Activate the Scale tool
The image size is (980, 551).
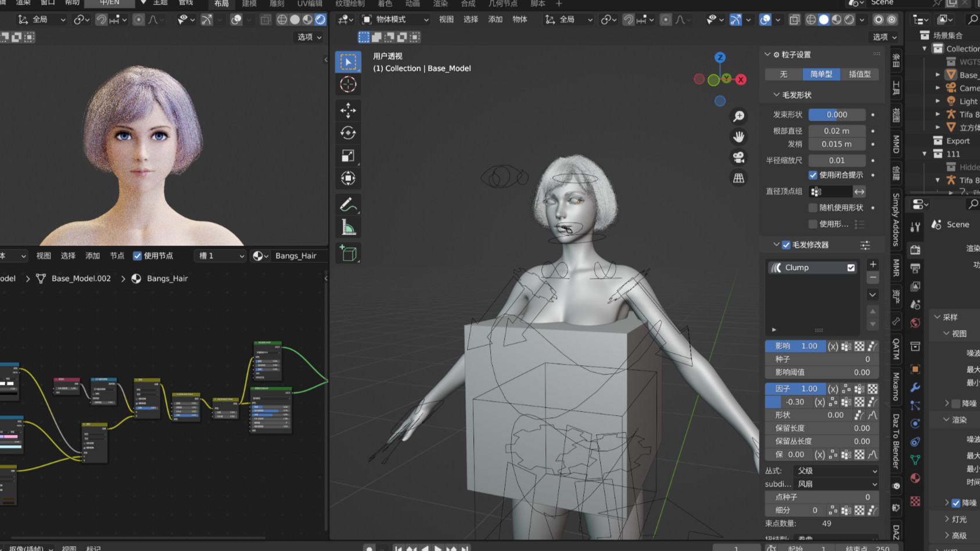[x=348, y=156]
